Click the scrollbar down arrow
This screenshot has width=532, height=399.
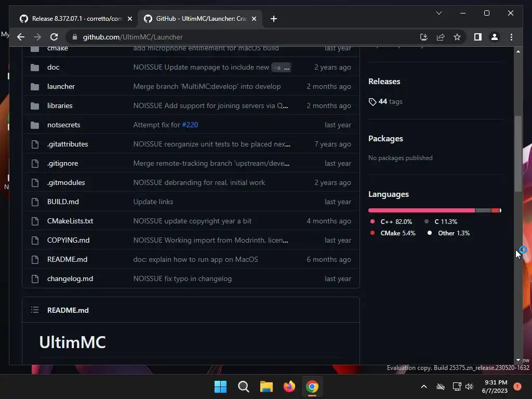(518, 360)
